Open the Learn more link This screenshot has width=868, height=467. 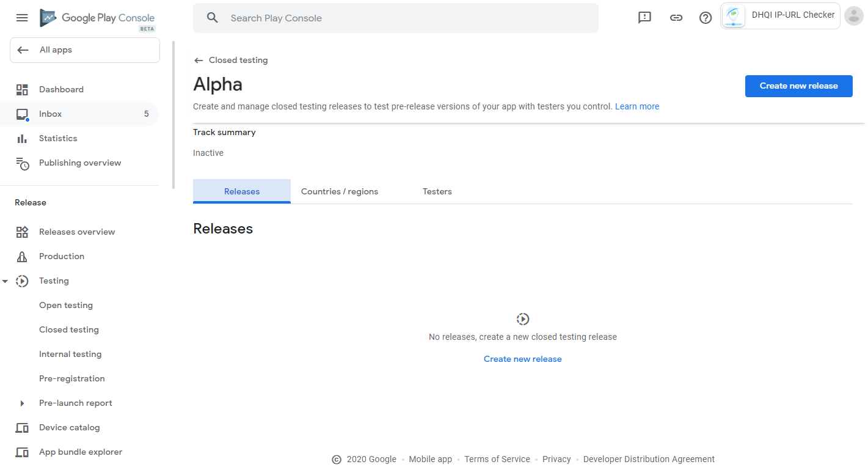(x=637, y=107)
